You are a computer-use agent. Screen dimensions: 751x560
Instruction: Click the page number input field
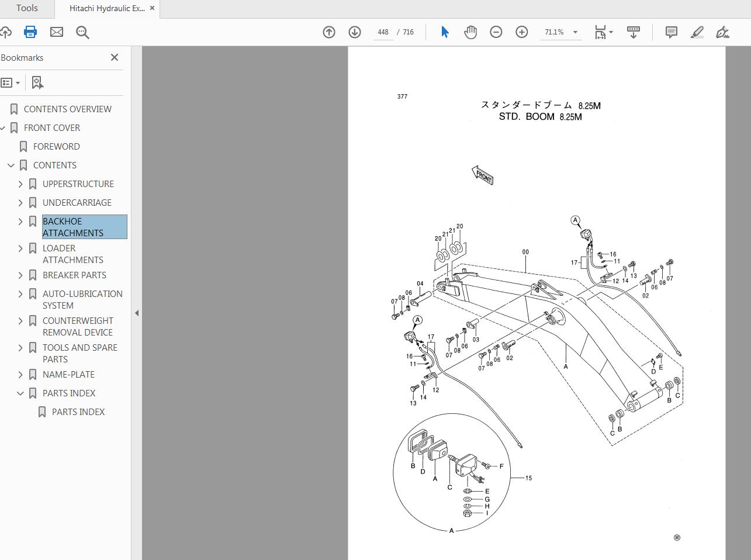[383, 32]
